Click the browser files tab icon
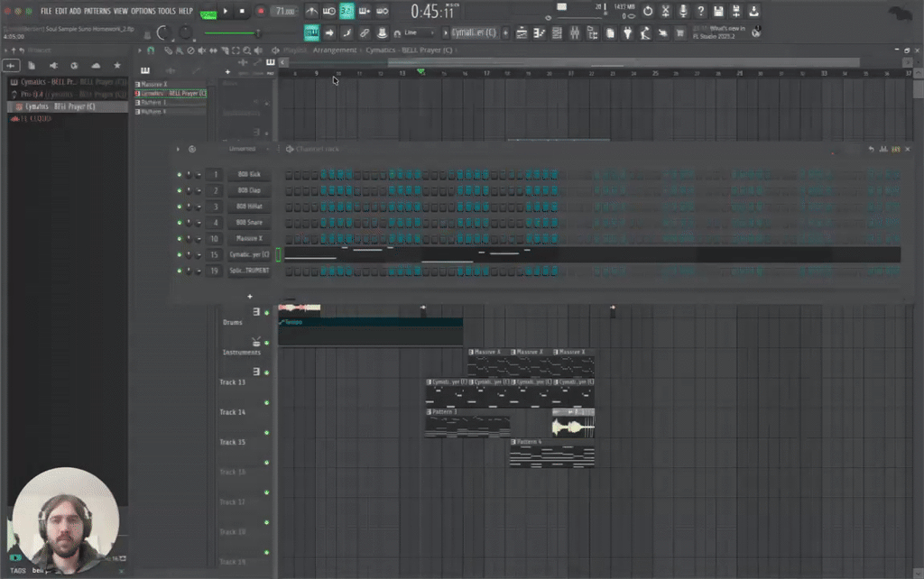 point(32,65)
